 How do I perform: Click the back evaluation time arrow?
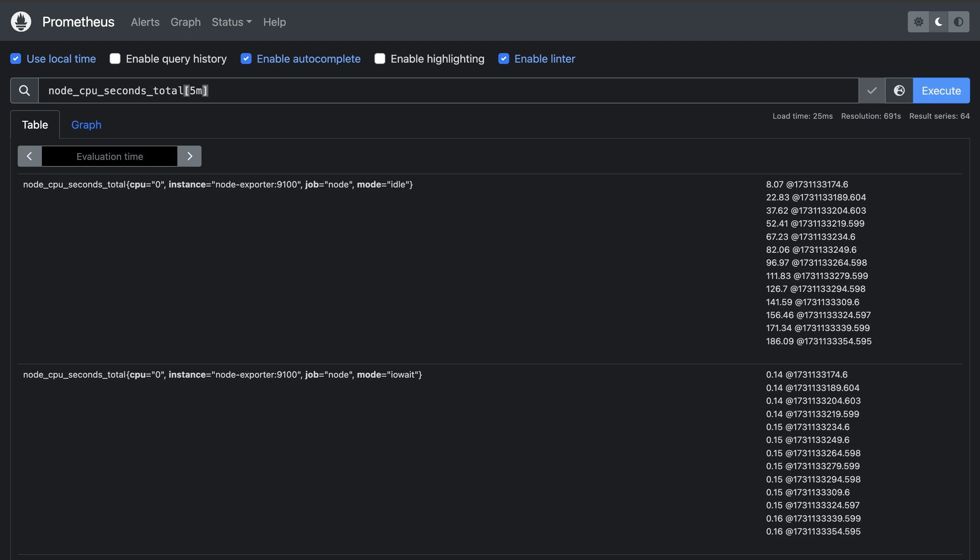(x=30, y=155)
